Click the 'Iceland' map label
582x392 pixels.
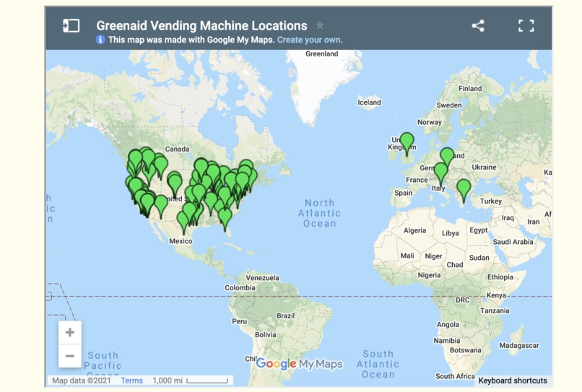(369, 102)
